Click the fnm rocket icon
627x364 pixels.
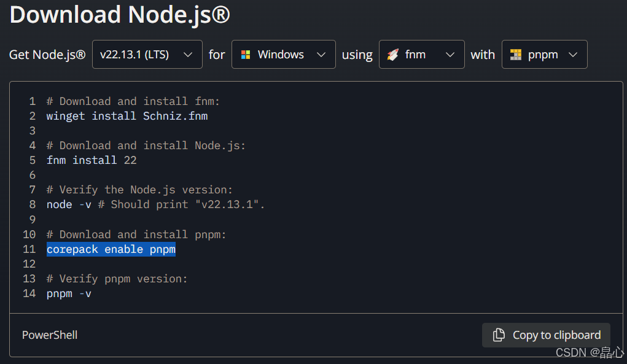pyautogui.click(x=392, y=55)
